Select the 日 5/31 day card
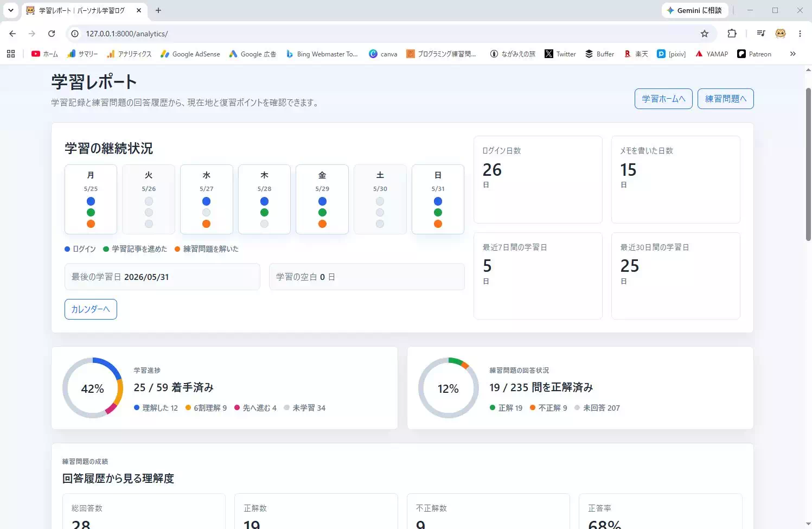The width and height of the screenshot is (812, 529). 438,199
